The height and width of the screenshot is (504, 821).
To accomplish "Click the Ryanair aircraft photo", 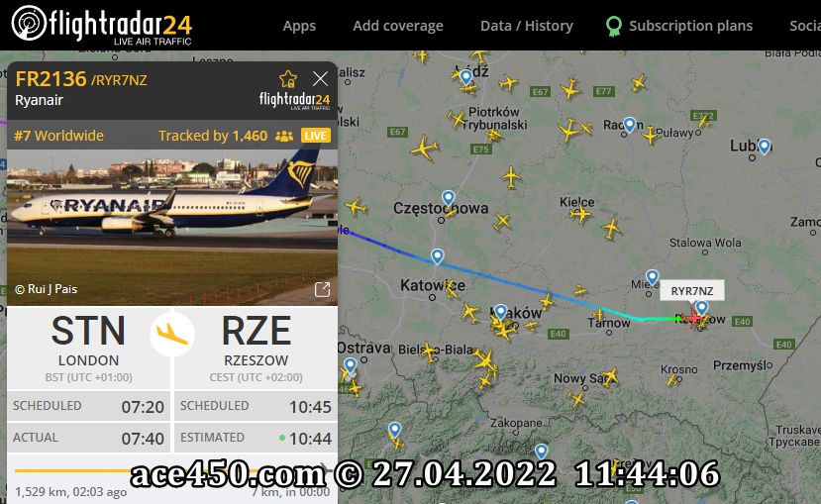I will [x=172, y=227].
